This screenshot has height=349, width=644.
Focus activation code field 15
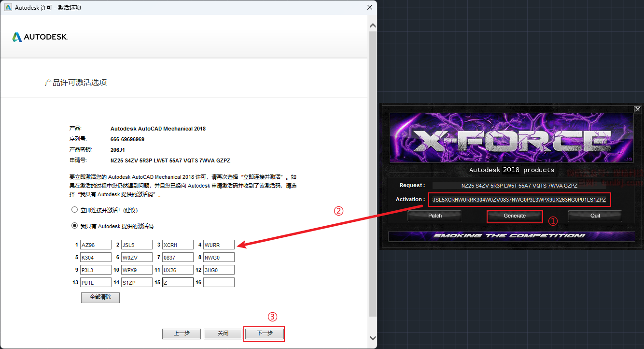point(178,282)
